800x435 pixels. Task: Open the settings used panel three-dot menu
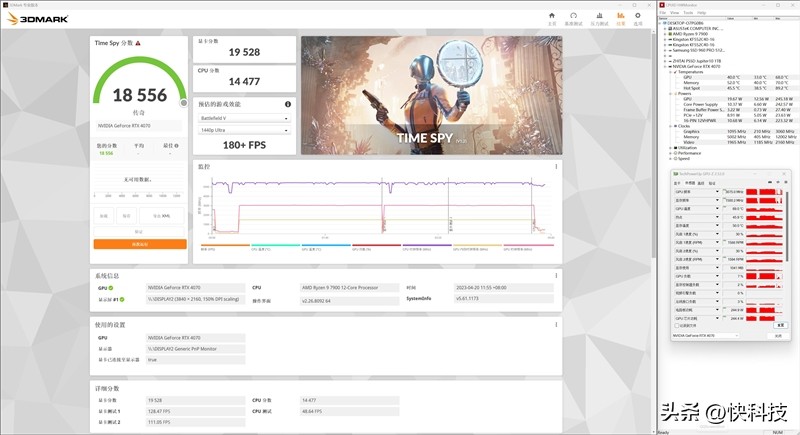point(556,325)
